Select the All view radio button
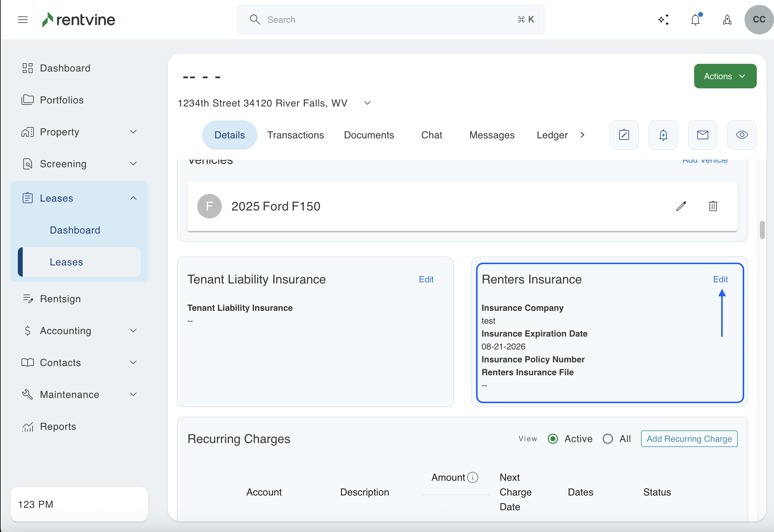The height and width of the screenshot is (532, 774). click(x=608, y=439)
